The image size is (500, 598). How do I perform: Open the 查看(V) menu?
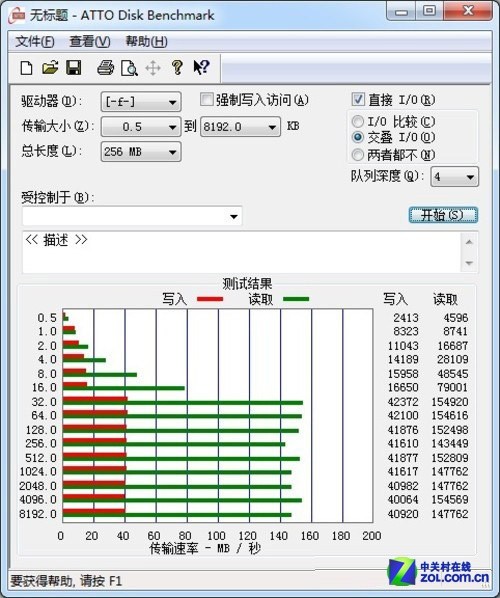click(90, 41)
